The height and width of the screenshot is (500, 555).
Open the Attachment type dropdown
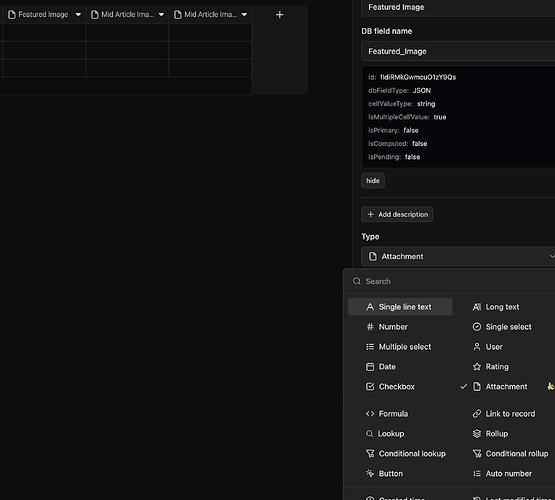[x=458, y=256]
